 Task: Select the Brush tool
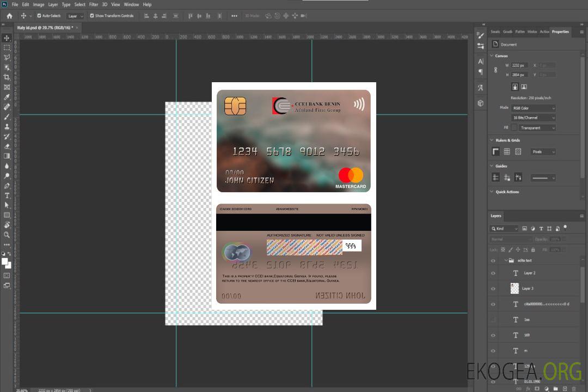click(x=7, y=117)
